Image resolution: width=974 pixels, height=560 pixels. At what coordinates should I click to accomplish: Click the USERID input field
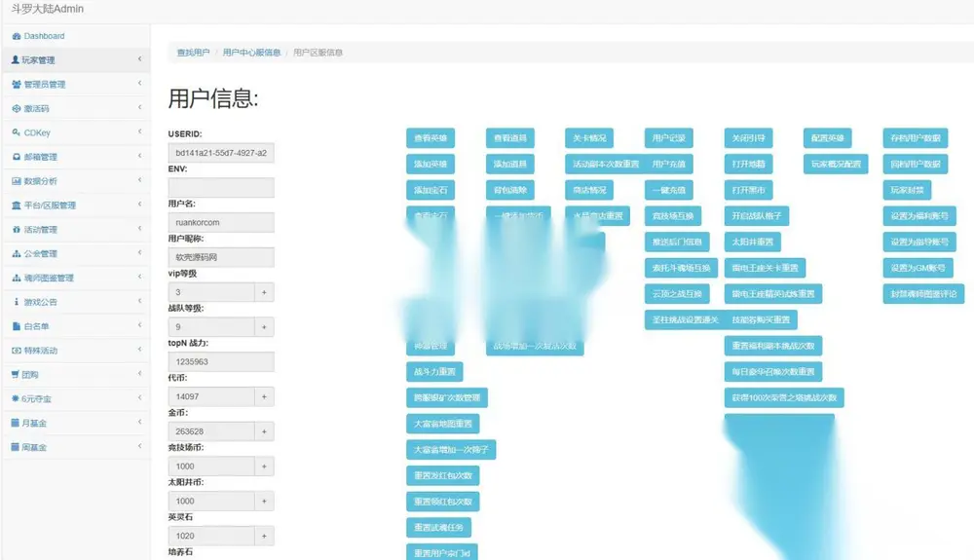221,153
